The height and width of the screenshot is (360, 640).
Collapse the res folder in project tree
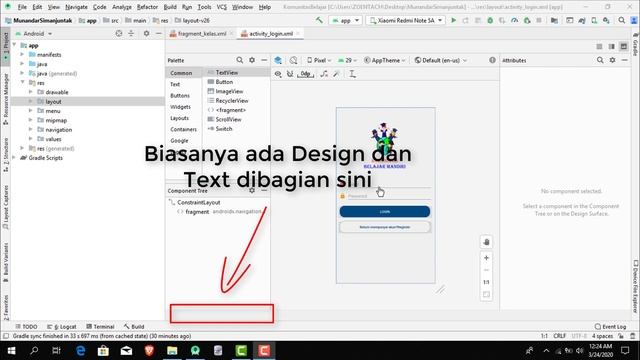[22, 83]
